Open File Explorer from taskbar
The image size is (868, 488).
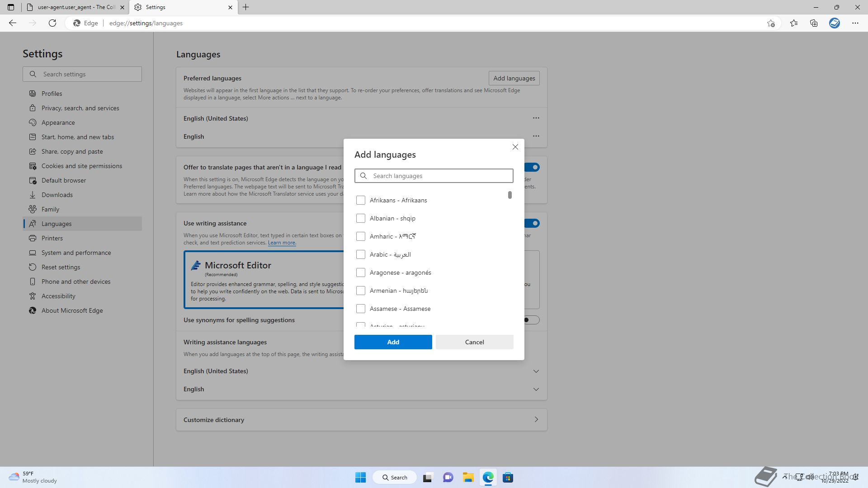coord(468,477)
